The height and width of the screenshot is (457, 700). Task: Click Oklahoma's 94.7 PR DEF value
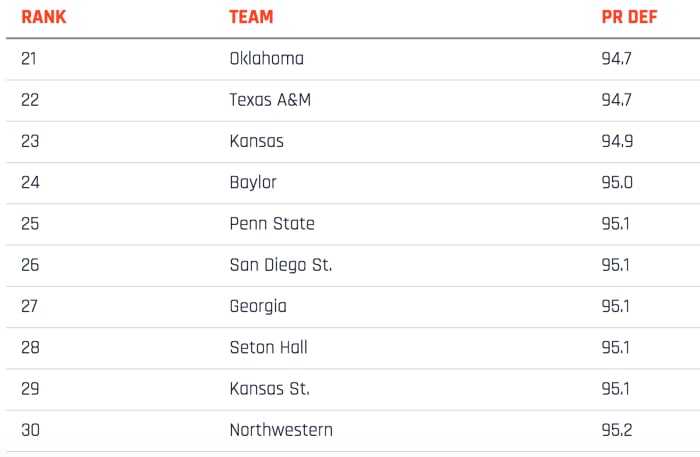pos(616,59)
